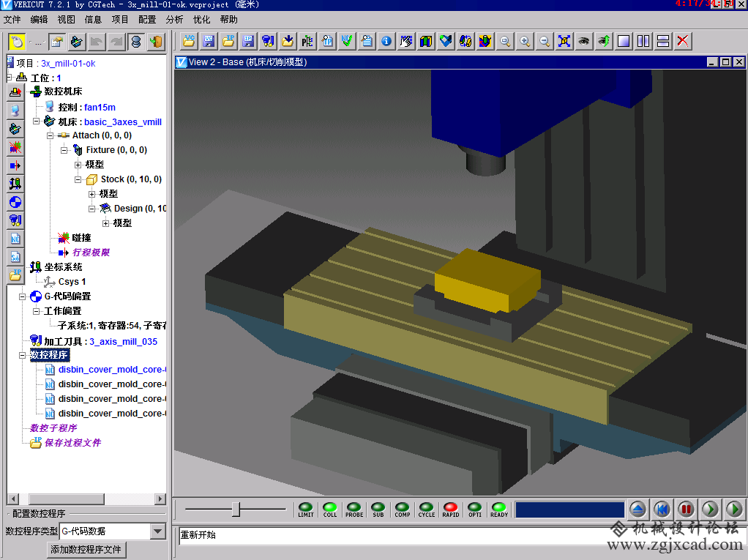
Task: Click the NC program sidebar icon
Action: [15, 239]
